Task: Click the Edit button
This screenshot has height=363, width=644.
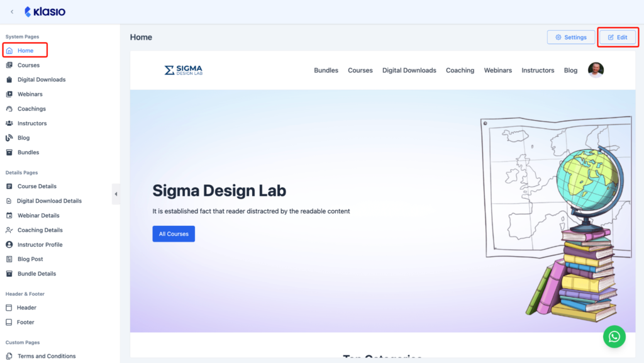Action: pos(618,37)
